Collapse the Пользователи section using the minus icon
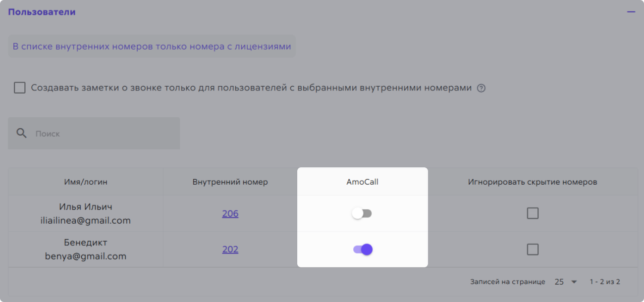The height and width of the screenshot is (302, 644). [631, 12]
